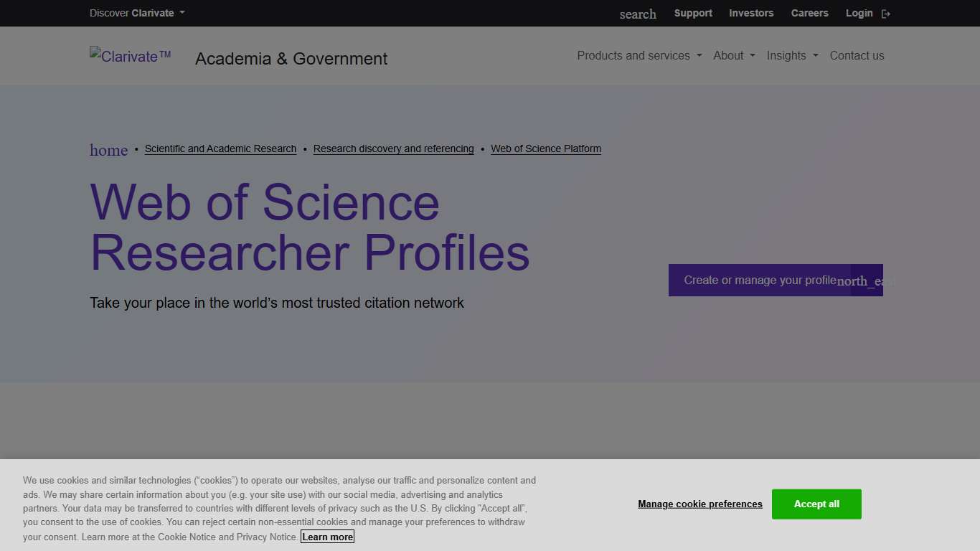This screenshot has height=551, width=980.
Task: Open the Web of Science Platform breadcrumb
Action: click(546, 149)
